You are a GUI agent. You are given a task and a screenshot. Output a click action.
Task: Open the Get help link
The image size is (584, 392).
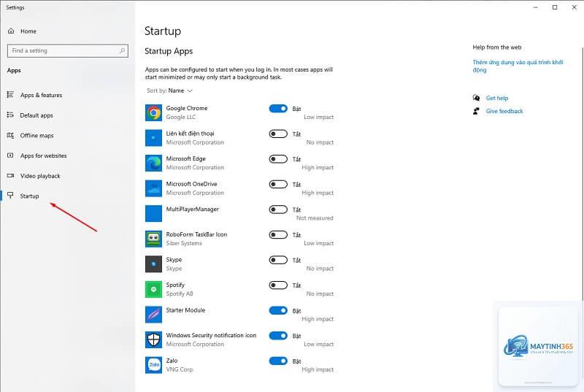pyautogui.click(x=497, y=98)
